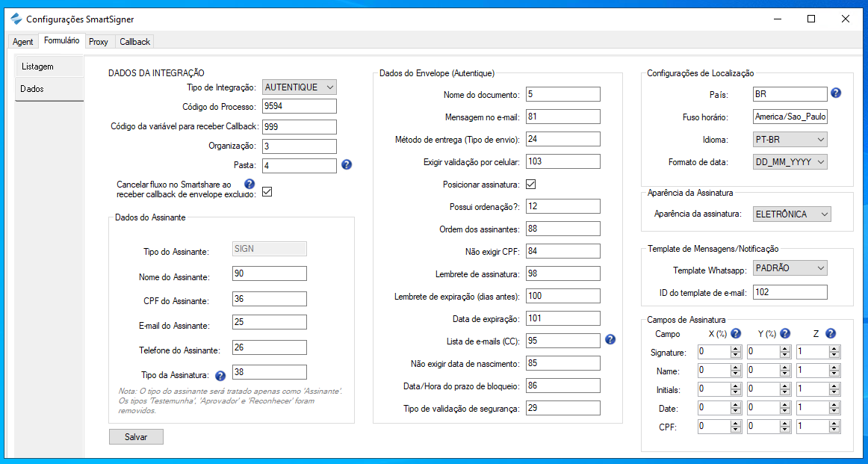The height and width of the screenshot is (464, 868).
Task: Click CPF do Assinante field
Action: coord(269,298)
